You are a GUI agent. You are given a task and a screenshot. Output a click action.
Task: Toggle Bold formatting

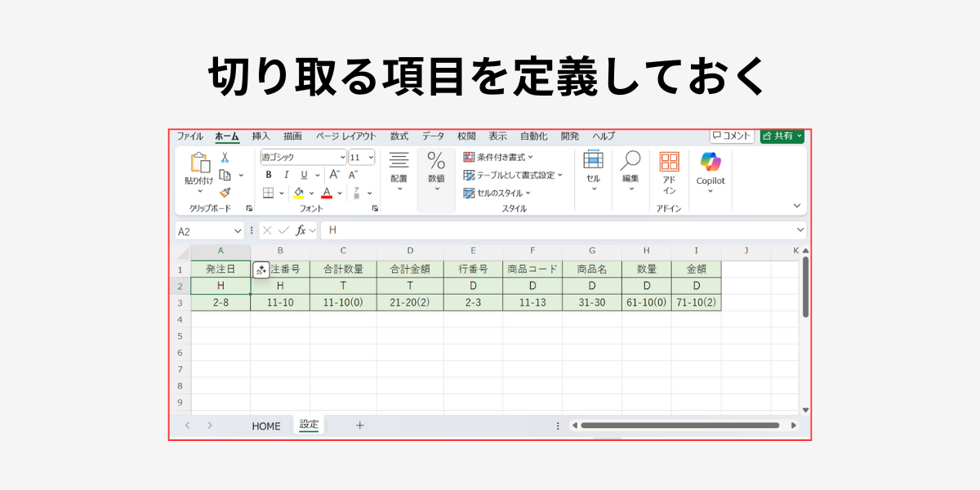269,175
